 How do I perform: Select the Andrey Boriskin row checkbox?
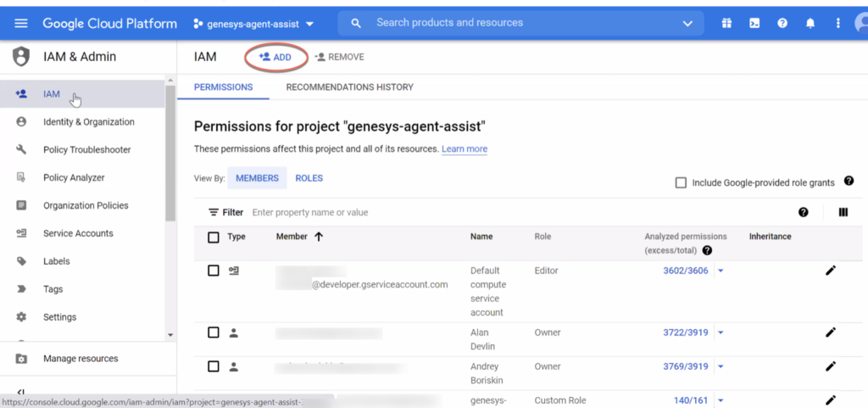tap(214, 366)
